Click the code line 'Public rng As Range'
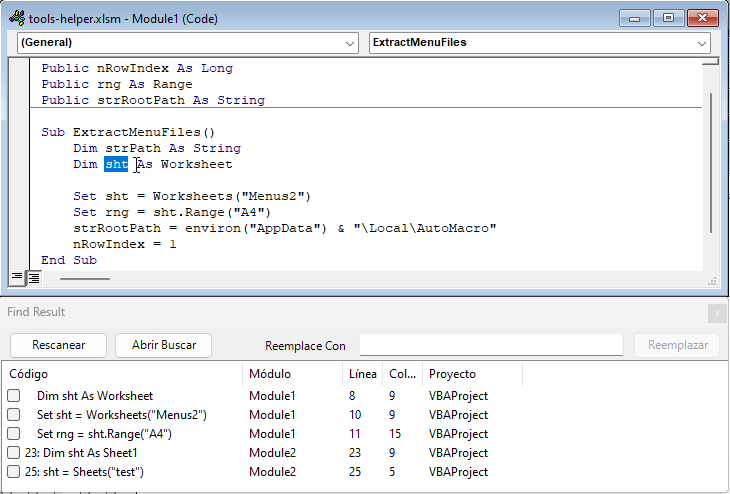Screen dimensions: 730x494 point(117,84)
